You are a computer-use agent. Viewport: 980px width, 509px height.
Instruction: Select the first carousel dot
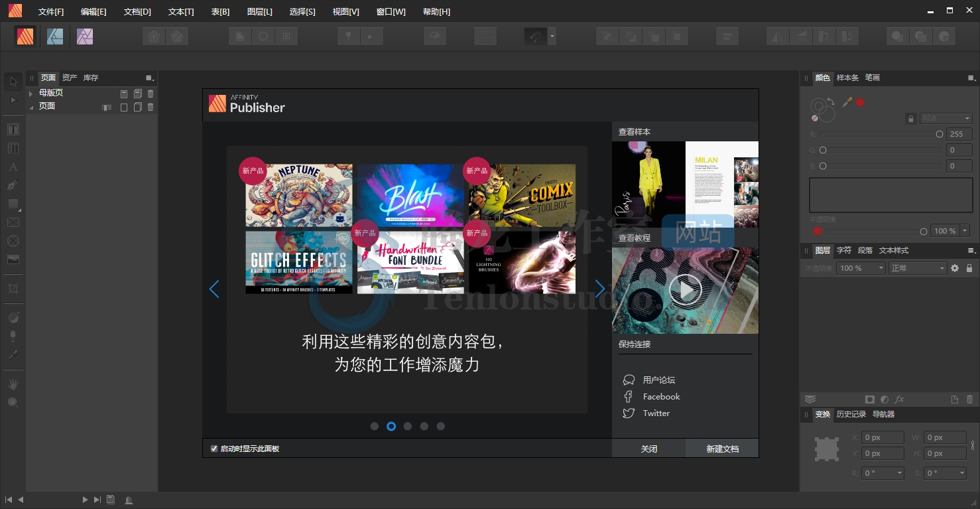375,426
